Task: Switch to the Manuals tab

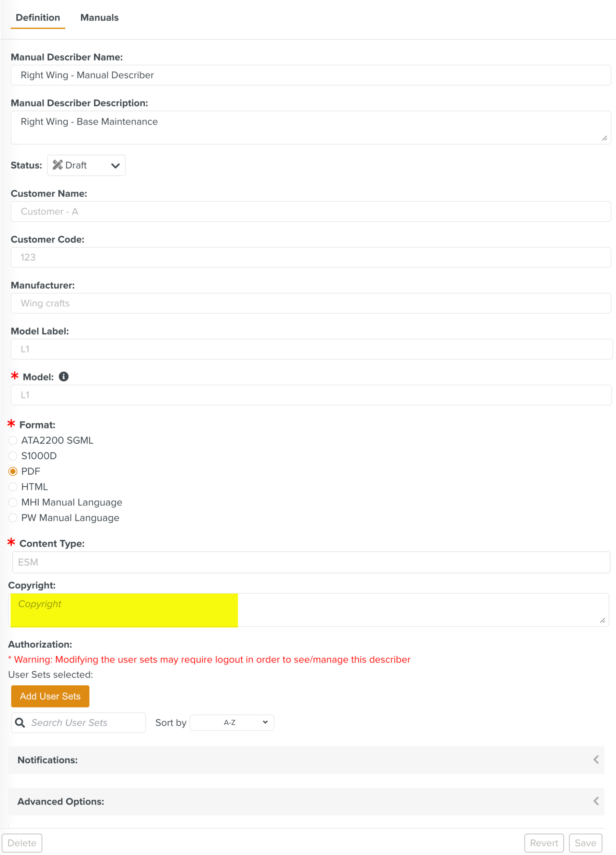Action: pyautogui.click(x=99, y=17)
